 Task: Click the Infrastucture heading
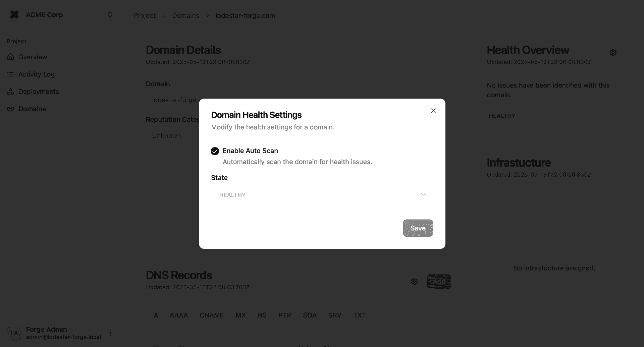coord(519,163)
